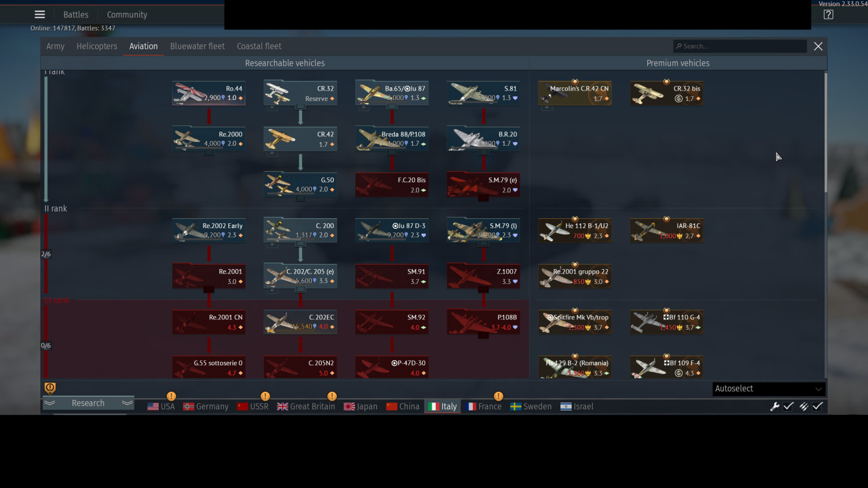Select the Ju 87 D-3 aircraft
Screen dimensions: 868x488
pos(392,230)
